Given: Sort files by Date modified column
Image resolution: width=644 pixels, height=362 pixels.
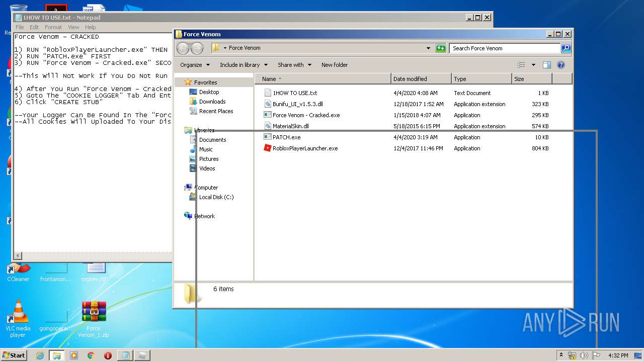Looking at the screenshot, I should [x=421, y=79].
